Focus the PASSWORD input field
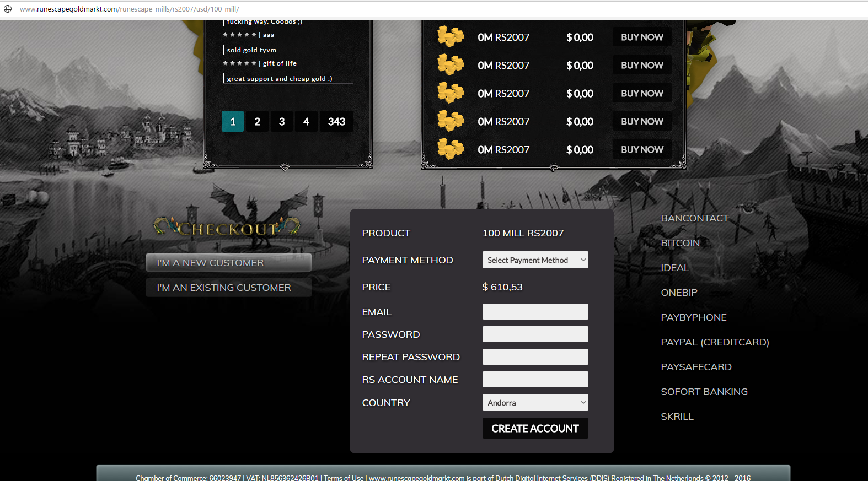The image size is (868, 481). pyautogui.click(x=535, y=334)
